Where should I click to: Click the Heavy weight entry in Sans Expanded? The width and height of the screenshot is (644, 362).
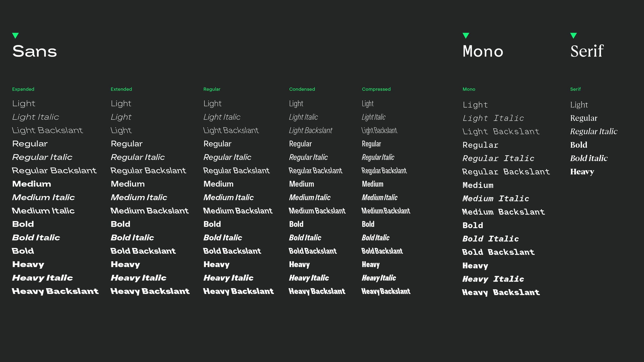pyautogui.click(x=28, y=264)
